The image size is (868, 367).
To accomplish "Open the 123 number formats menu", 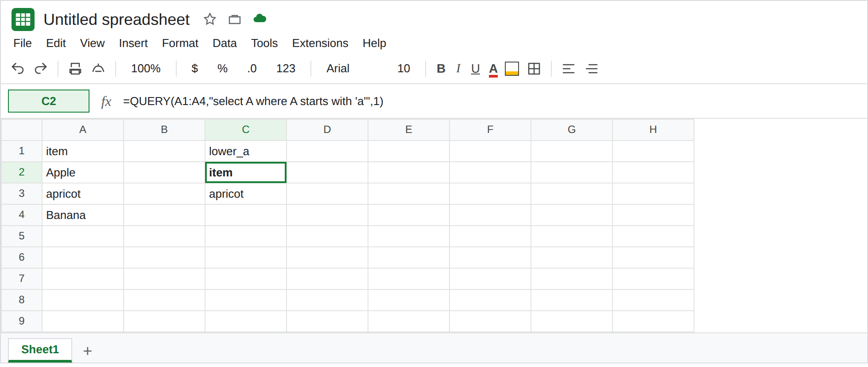I will pos(286,69).
